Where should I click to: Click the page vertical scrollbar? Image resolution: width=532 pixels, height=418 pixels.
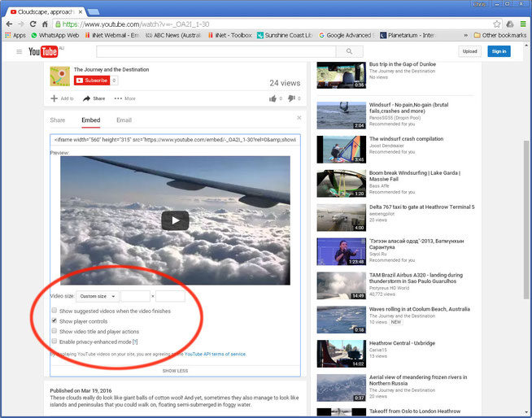(526, 220)
